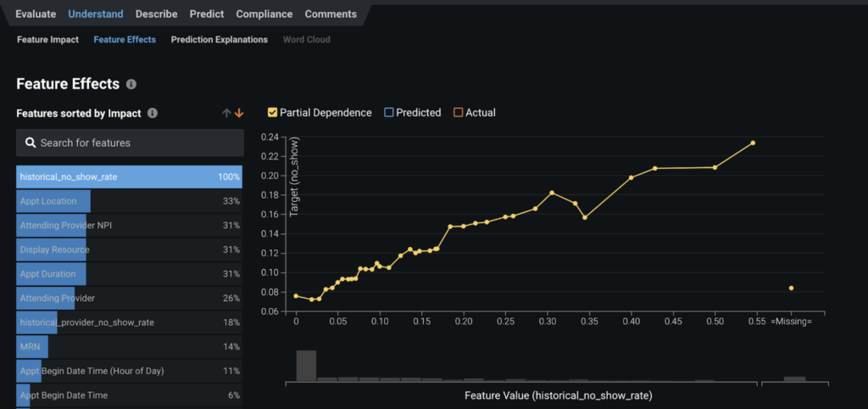The image size is (868, 409).
Task: Click the 18% impact value
Action: 231,322
